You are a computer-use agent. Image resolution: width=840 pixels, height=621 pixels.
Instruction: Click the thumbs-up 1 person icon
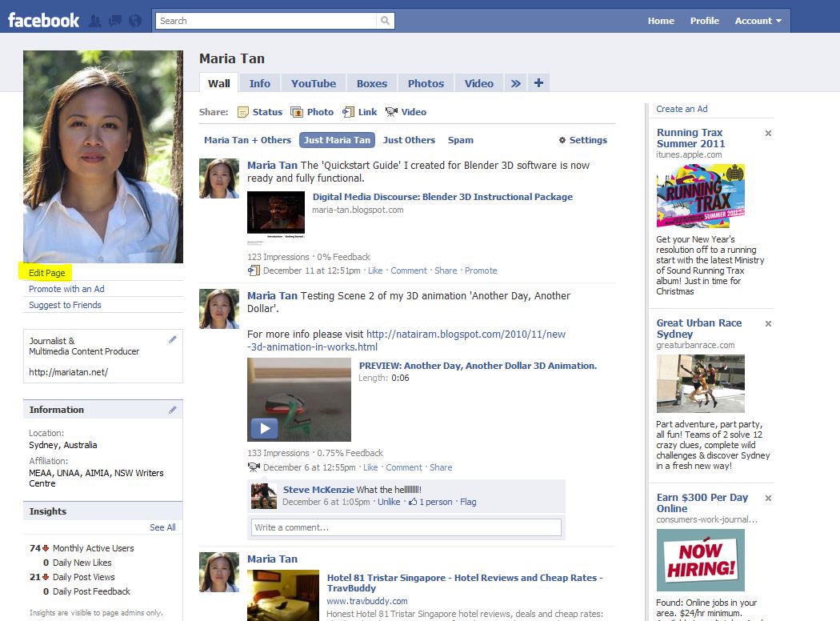[x=413, y=502]
